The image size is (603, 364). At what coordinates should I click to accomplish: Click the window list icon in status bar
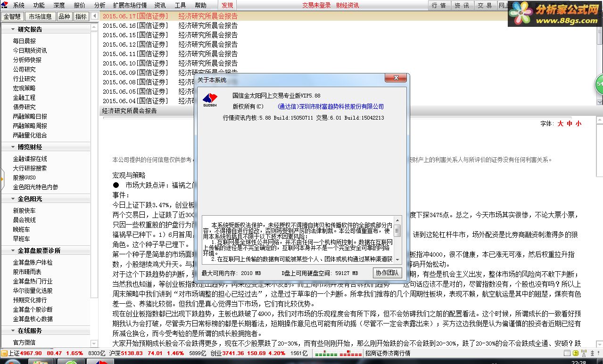pos(567,353)
